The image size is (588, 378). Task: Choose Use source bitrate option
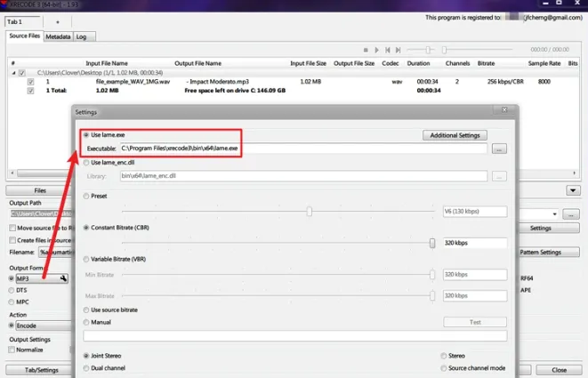click(86, 310)
